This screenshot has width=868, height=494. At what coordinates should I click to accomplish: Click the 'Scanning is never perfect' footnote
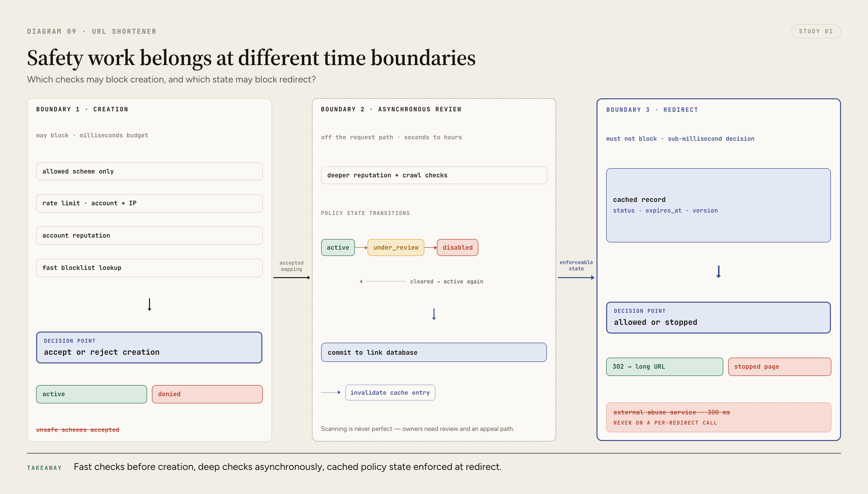418,428
